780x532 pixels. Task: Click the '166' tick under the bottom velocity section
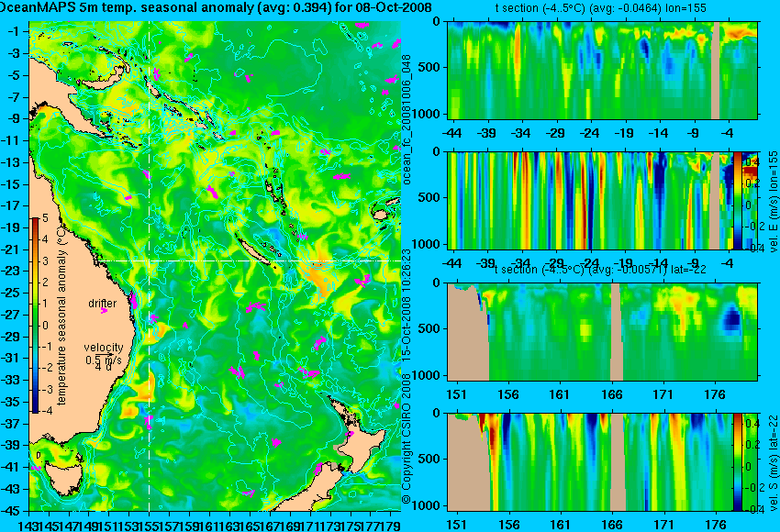(x=612, y=525)
